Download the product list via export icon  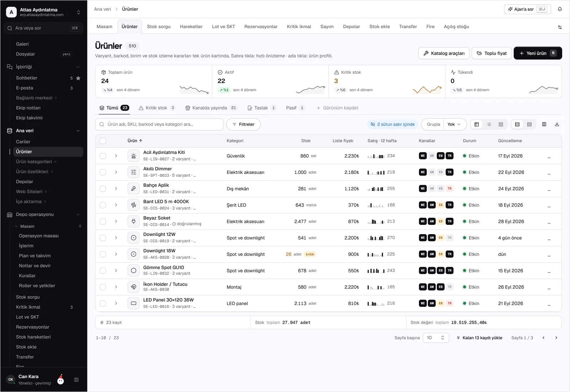(557, 124)
